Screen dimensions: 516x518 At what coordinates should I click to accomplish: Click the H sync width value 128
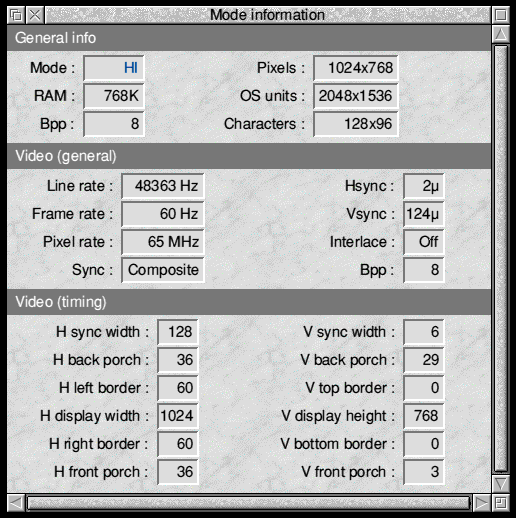tap(178, 332)
